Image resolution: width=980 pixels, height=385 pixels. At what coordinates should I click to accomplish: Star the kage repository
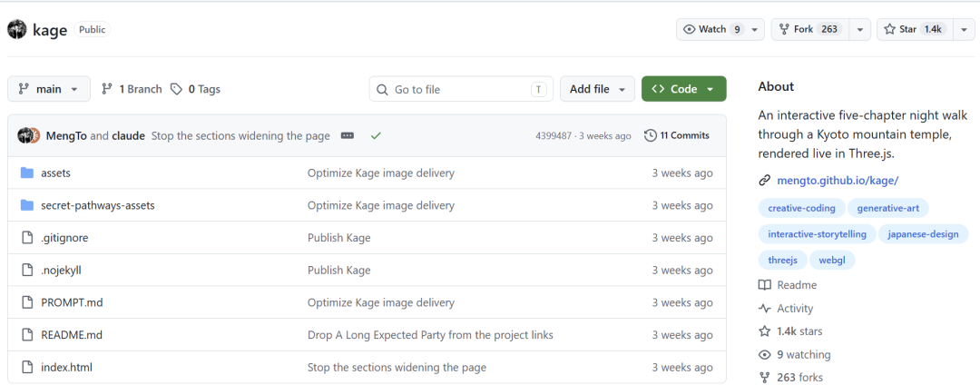tap(915, 29)
